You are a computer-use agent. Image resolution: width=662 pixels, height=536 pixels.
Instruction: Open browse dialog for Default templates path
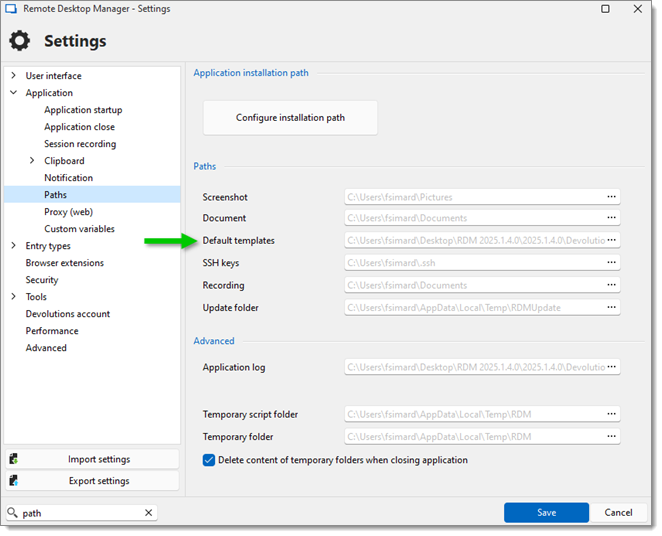coord(611,240)
